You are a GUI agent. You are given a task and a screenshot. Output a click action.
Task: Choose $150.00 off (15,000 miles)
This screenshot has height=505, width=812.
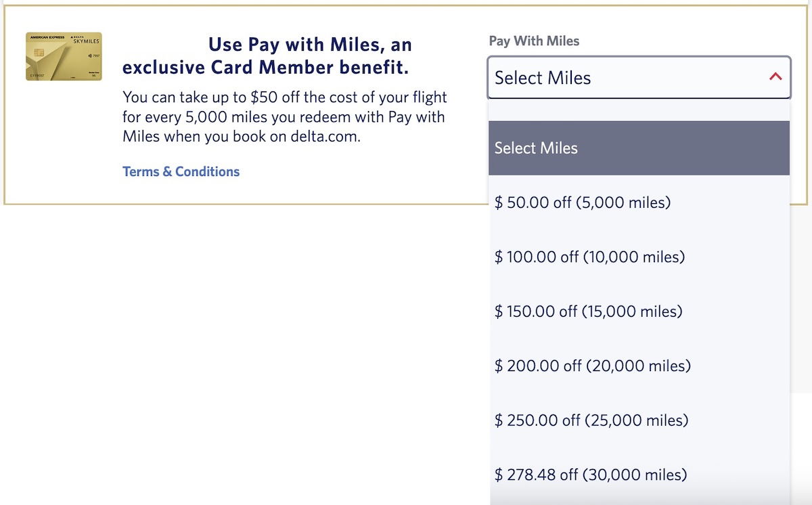point(588,311)
